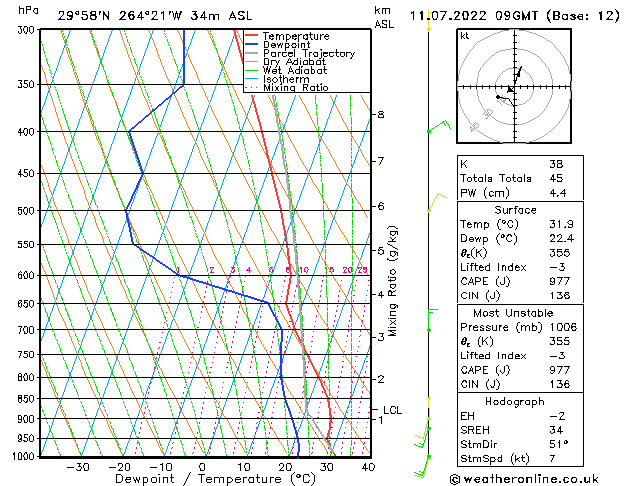
Task: Click the hodograph wind plot
Action: point(514,86)
